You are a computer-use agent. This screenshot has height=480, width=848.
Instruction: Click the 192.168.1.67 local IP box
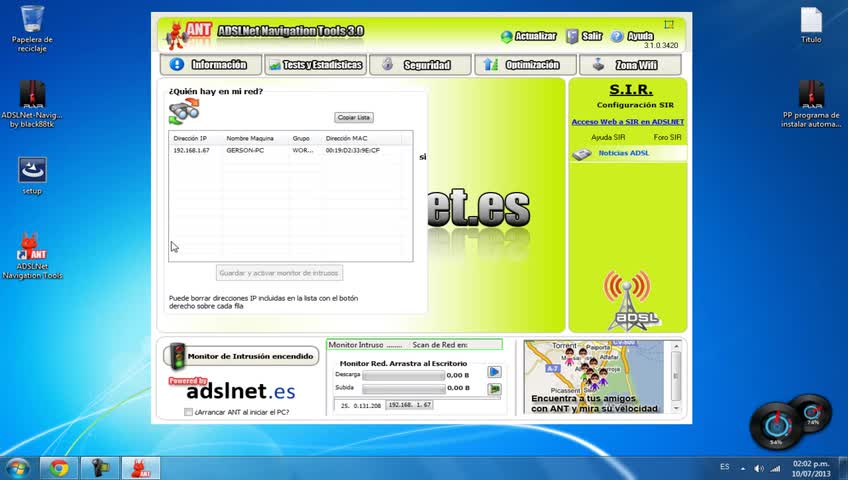click(409, 405)
